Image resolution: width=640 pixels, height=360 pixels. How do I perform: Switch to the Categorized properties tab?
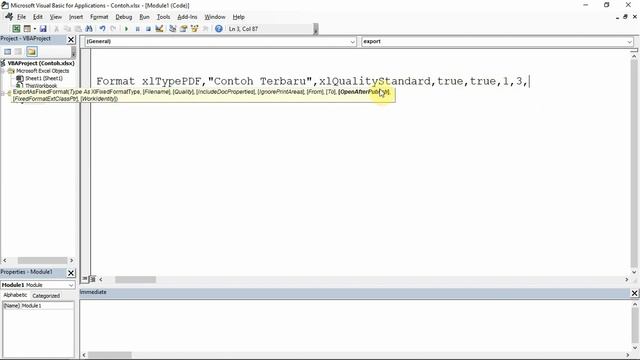[x=46, y=296]
